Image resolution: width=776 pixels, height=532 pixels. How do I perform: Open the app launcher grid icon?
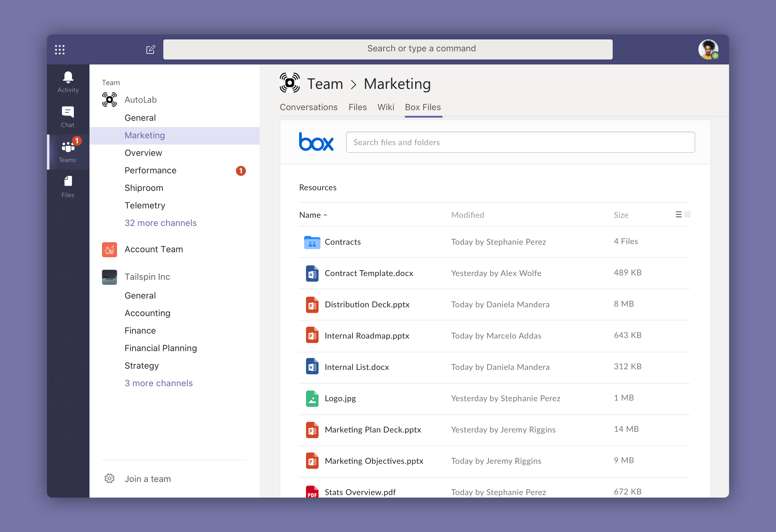(59, 49)
